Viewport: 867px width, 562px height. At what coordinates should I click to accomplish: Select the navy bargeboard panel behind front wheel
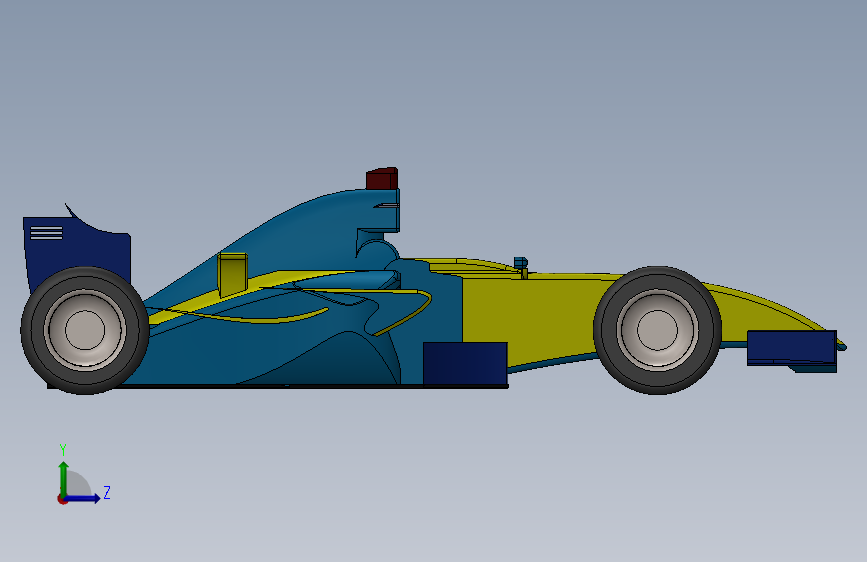tap(465, 363)
